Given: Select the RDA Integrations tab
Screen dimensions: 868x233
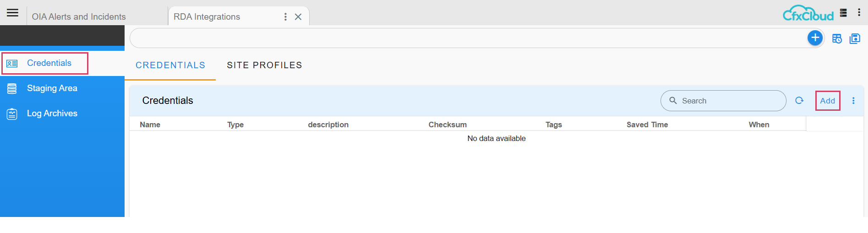Looking at the screenshot, I should point(207,17).
